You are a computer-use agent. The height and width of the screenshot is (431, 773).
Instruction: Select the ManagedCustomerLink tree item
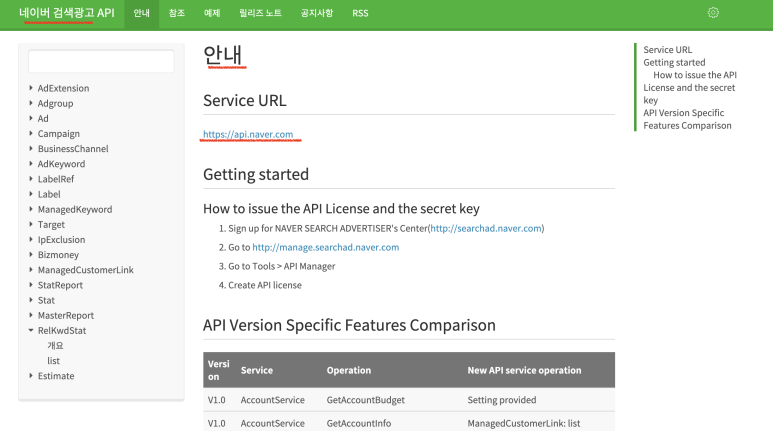tap(85, 270)
